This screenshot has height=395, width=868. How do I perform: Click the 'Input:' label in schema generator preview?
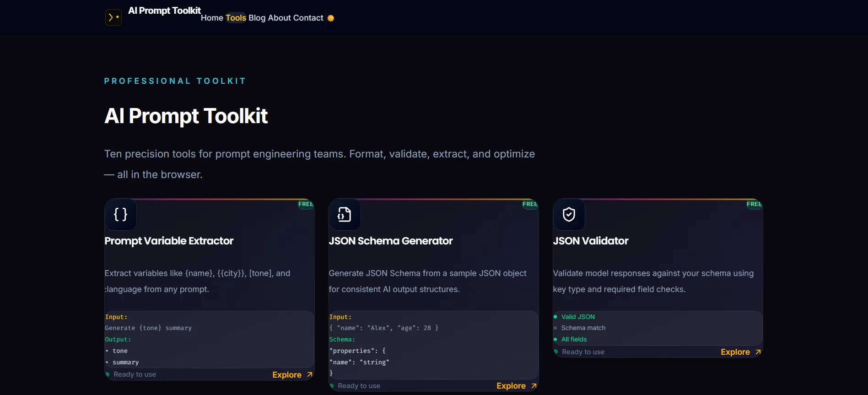340,317
